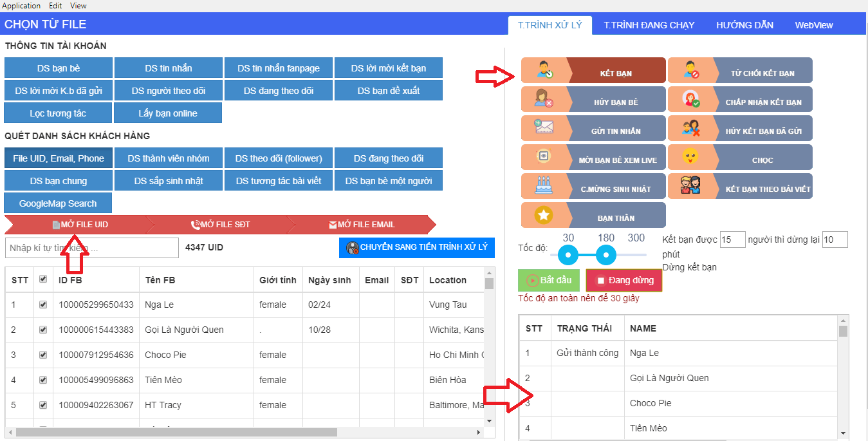Viewport: 868px width, 441px height.
Task: Click the Bạn Thân star icon
Action: tap(544, 215)
